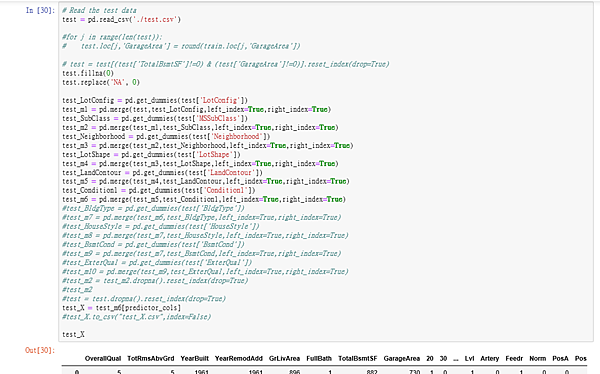This screenshot has height=374, width=600.
Task: Click the '#test_m2 = test_m2.dropna()' comment line
Action: point(155,281)
